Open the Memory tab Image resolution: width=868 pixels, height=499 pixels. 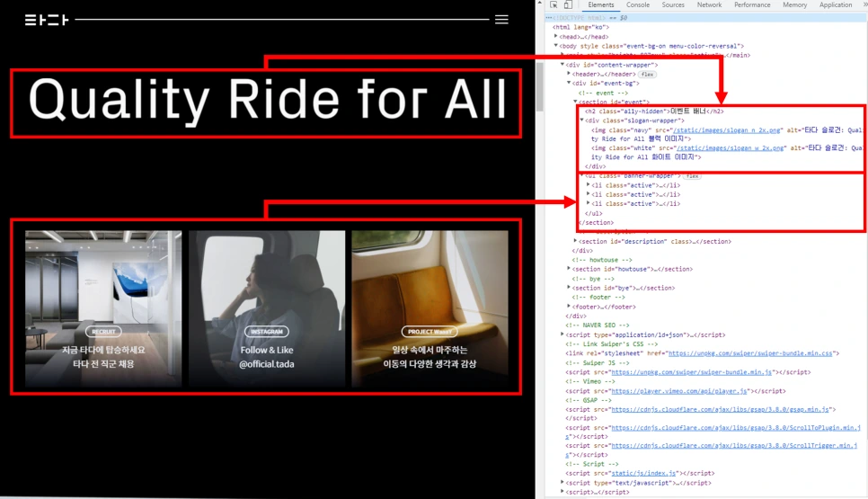coord(794,5)
